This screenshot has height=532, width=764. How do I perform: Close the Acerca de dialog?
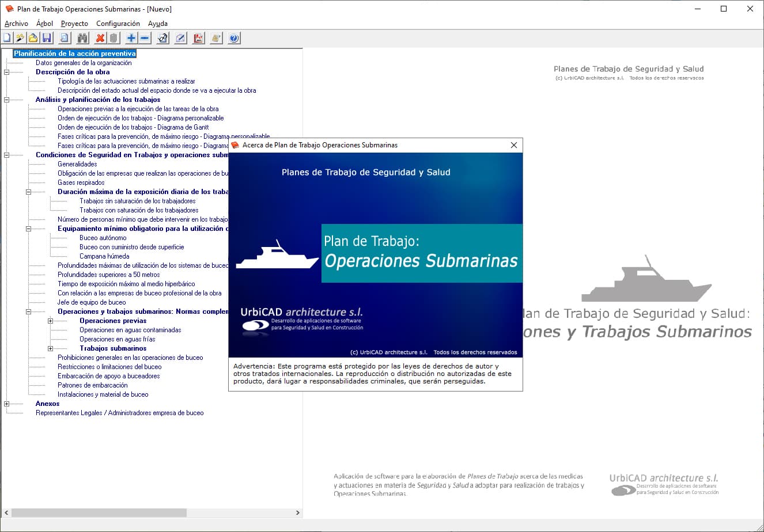coord(514,145)
